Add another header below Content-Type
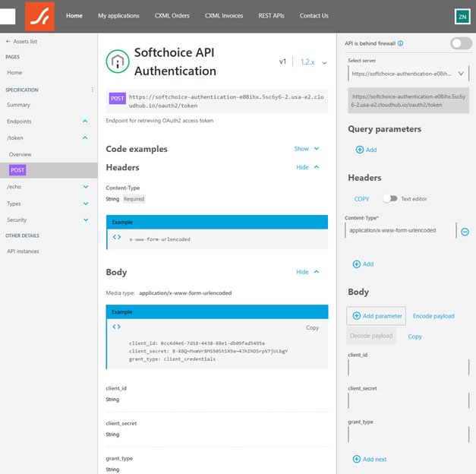 [363, 264]
